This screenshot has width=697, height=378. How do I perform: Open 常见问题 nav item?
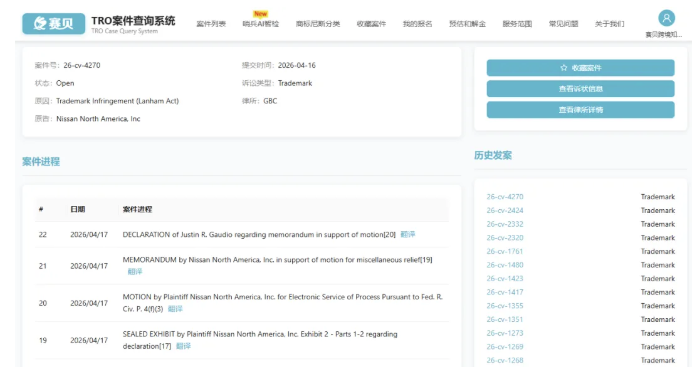click(563, 24)
